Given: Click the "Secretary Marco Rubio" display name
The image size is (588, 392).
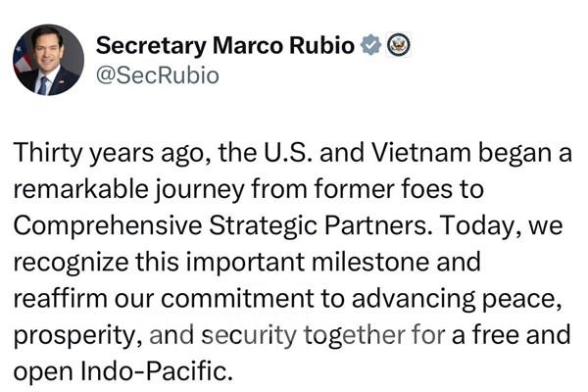Looking at the screenshot, I should click(225, 45).
